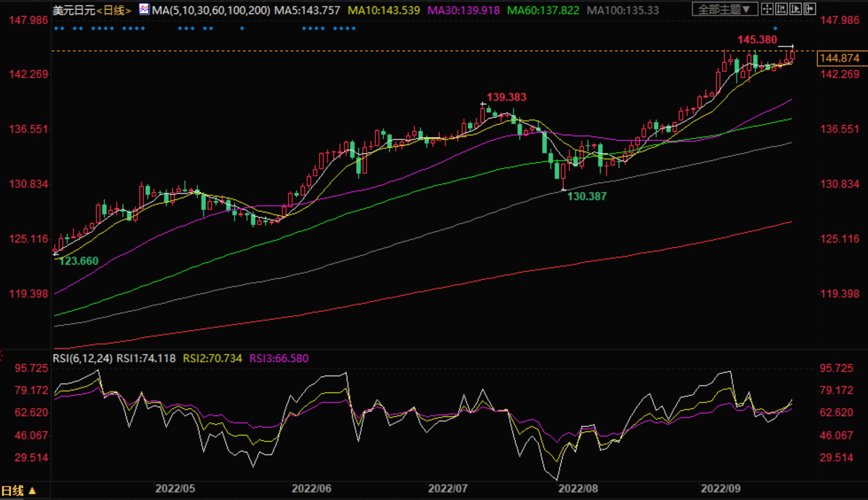Click the export/expand panel arrow icon
The width and height of the screenshot is (868, 500).
tap(810, 9)
